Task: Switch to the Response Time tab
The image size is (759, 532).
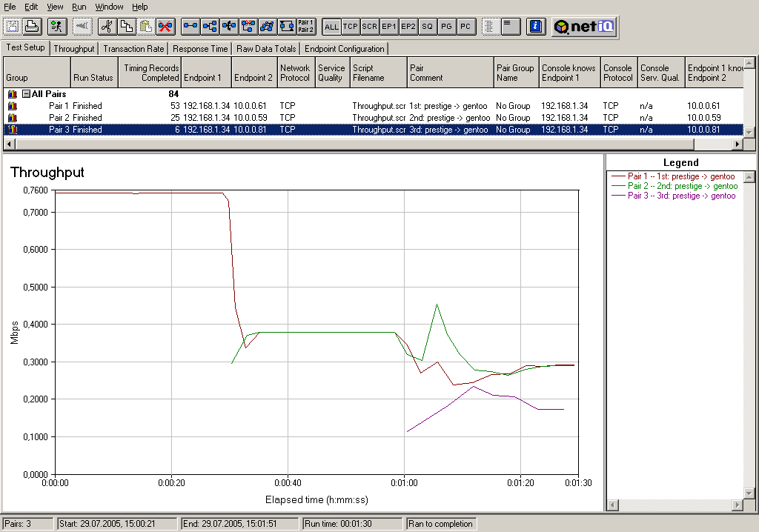Action: [200, 48]
